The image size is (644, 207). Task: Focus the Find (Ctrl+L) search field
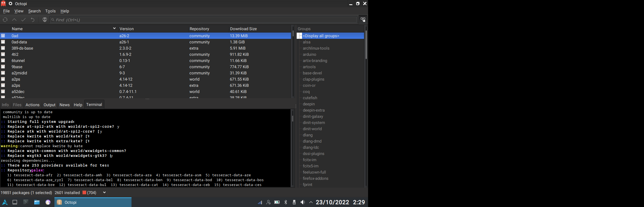click(203, 20)
